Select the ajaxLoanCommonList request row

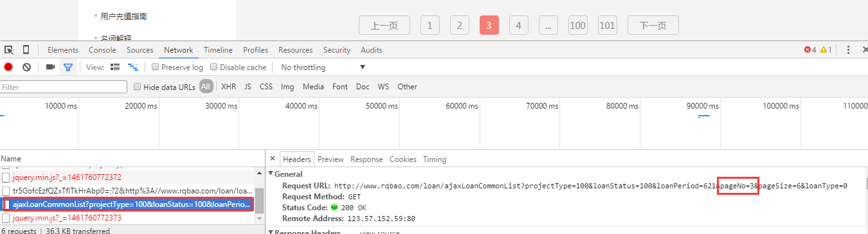click(127, 204)
